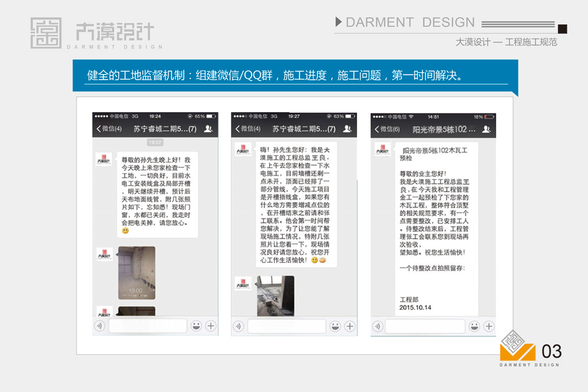Tap plus attachment button in 阳光帝景 chat
The width and height of the screenshot is (588, 392).
tap(489, 326)
